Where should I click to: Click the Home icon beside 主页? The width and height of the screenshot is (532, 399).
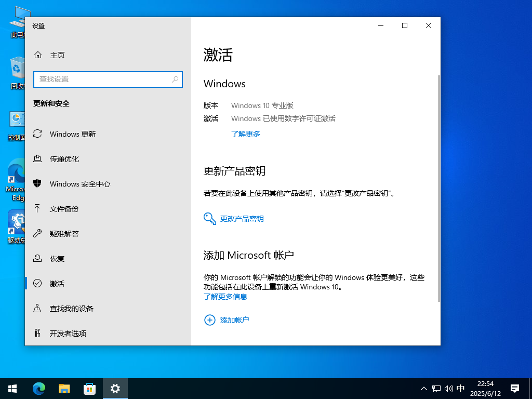coord(37,55)
